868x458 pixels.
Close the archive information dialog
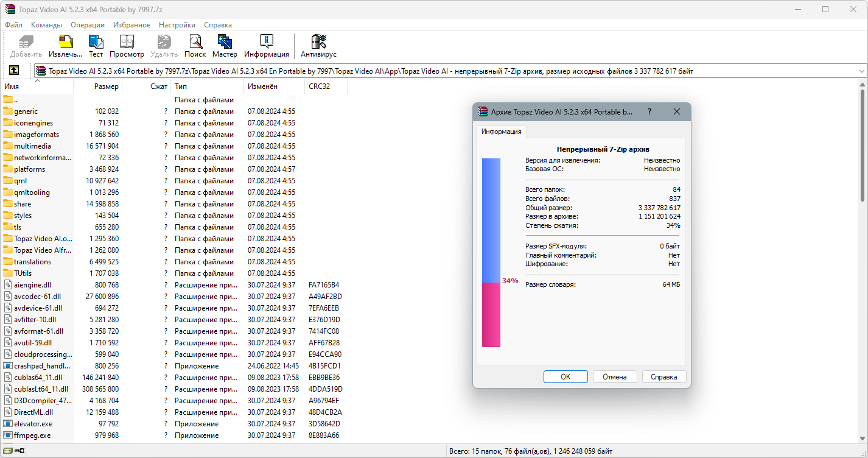tap(677, 111)
